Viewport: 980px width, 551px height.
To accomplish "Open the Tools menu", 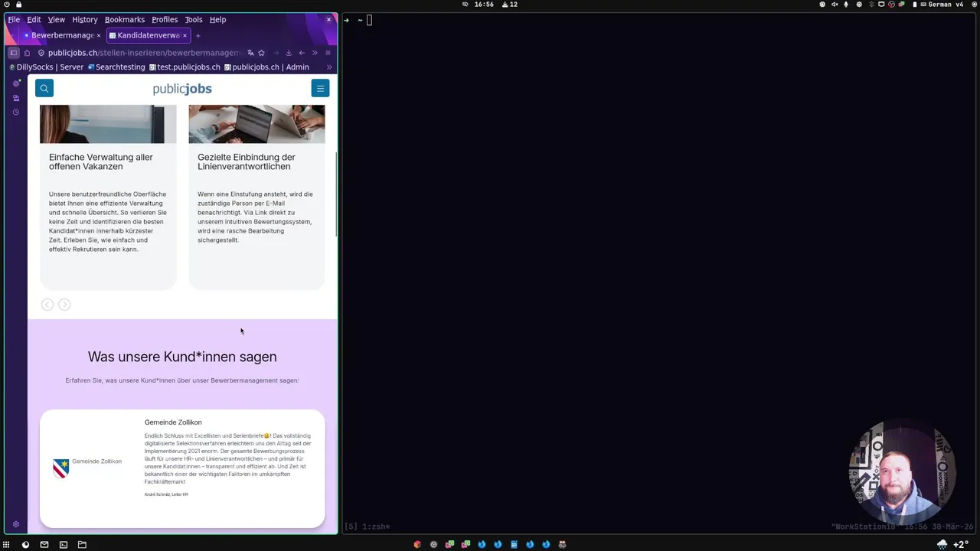I will click(x=194, y=19).
